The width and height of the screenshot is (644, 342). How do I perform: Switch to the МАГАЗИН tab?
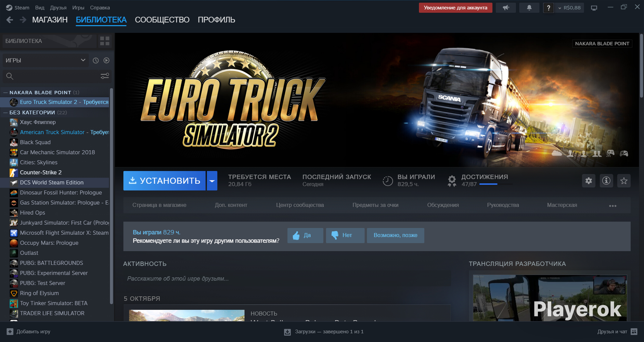point(50,20)
